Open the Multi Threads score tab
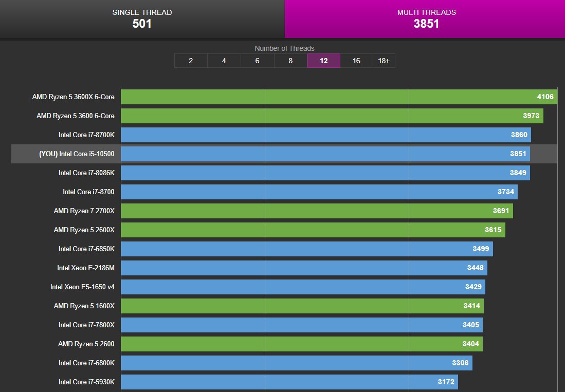 click(425, 18)
